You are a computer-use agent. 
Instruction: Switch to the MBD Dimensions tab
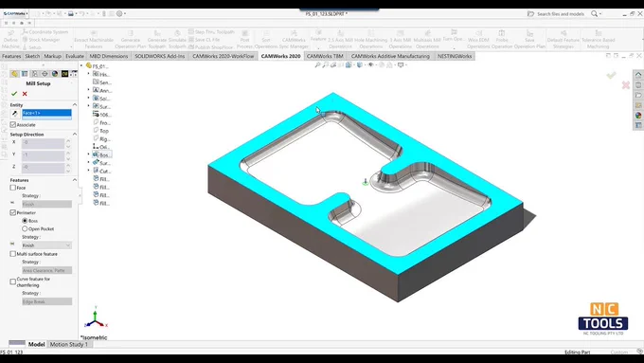click(109, 56)
